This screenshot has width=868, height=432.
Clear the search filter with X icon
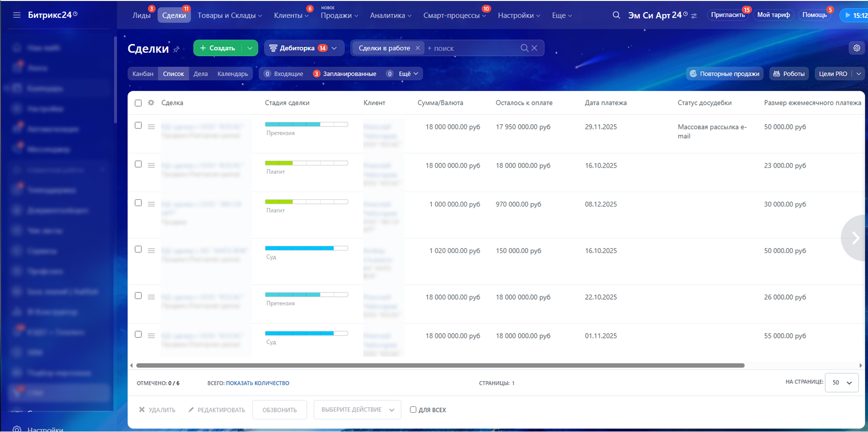[x=535, y=48]
